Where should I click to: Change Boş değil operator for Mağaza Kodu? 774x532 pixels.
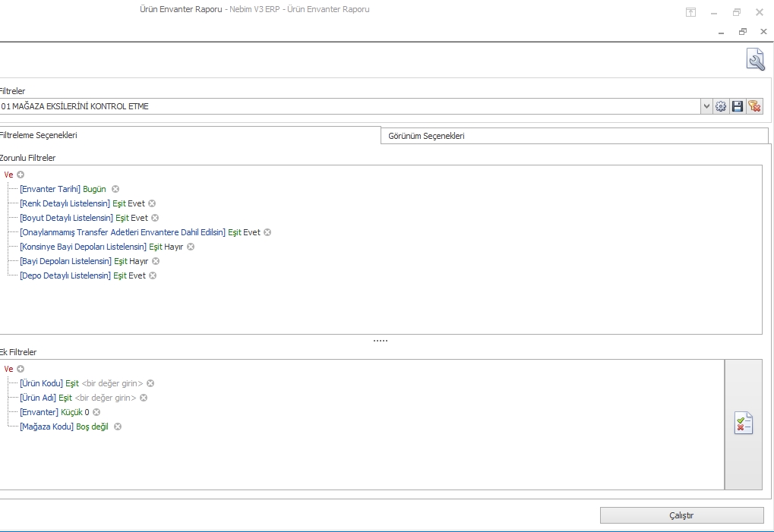point(93,427)
